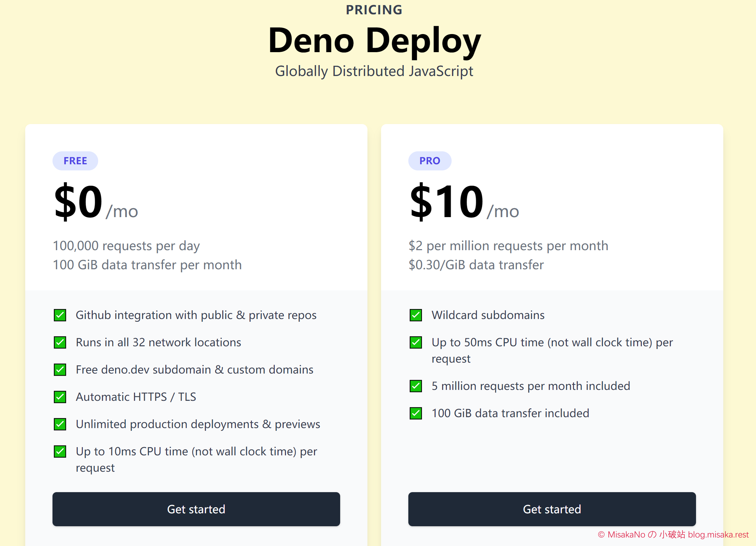Screen dimensions: 756x546
Task: Click Globally Distributed JavaScript subtitle
Action: (374, 71)
